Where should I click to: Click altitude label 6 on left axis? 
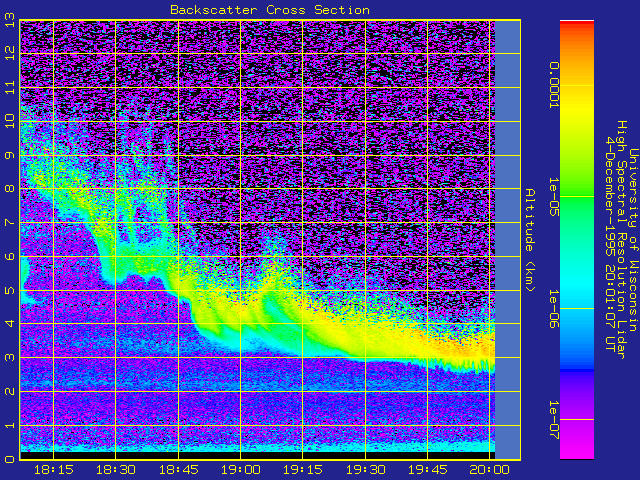9,256
